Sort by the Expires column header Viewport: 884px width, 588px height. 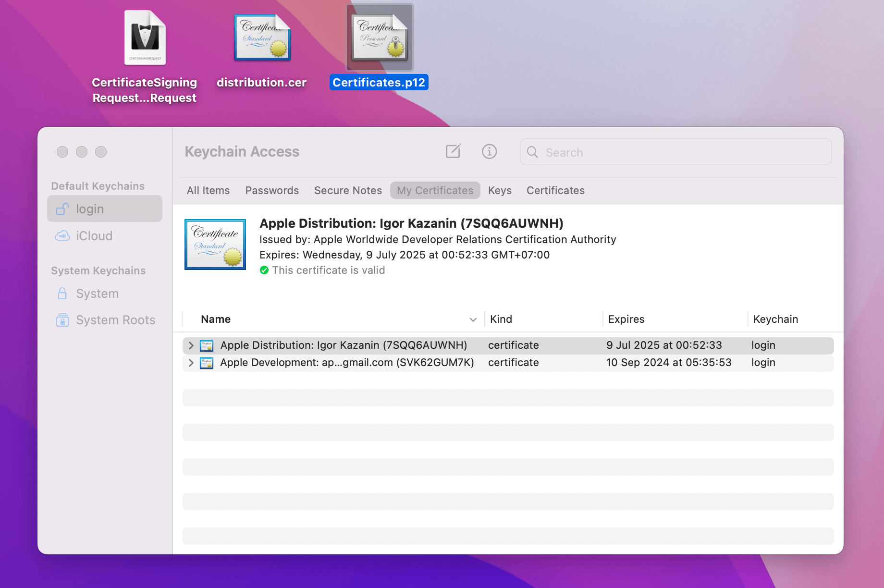[626, 319]
